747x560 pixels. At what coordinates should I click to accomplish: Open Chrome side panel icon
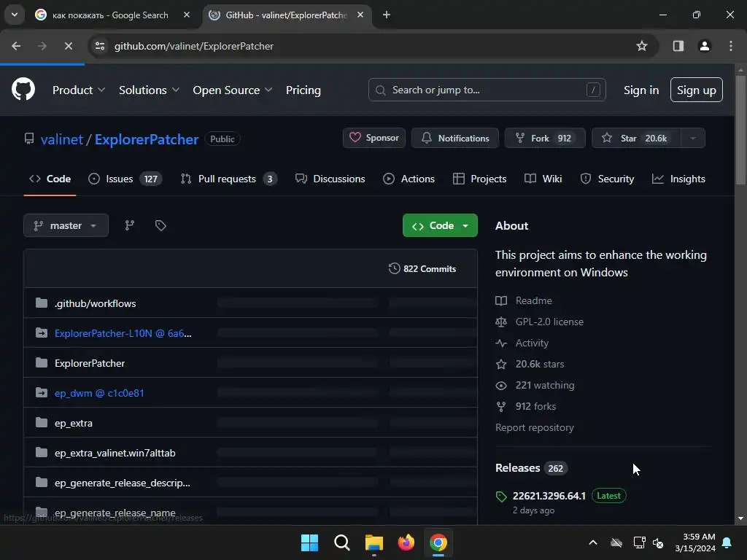(x=678, y=46)
